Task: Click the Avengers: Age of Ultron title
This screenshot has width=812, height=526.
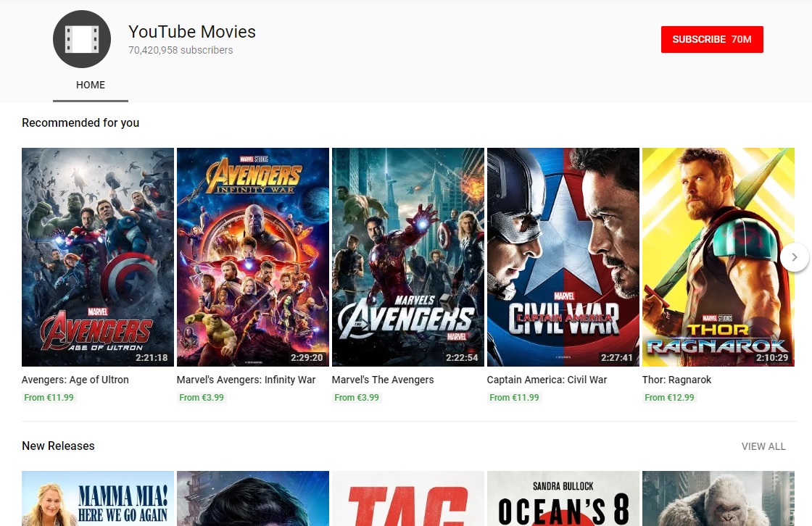Action: tap(75, 380)
